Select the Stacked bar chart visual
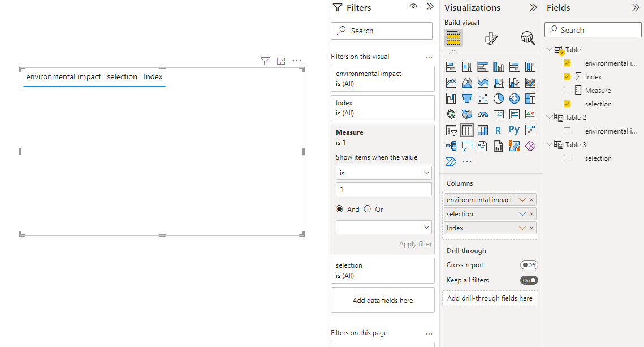 [x=451, y=67]
